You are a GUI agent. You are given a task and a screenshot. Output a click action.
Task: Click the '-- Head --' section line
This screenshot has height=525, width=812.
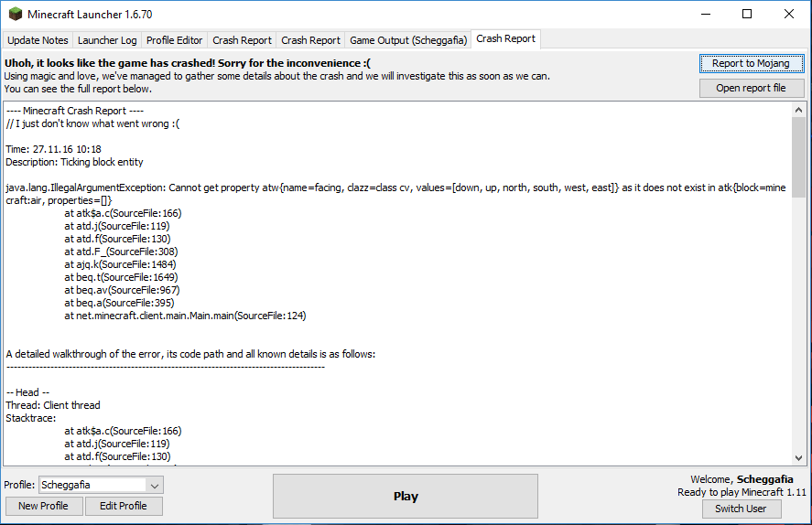tap(27, 392)
